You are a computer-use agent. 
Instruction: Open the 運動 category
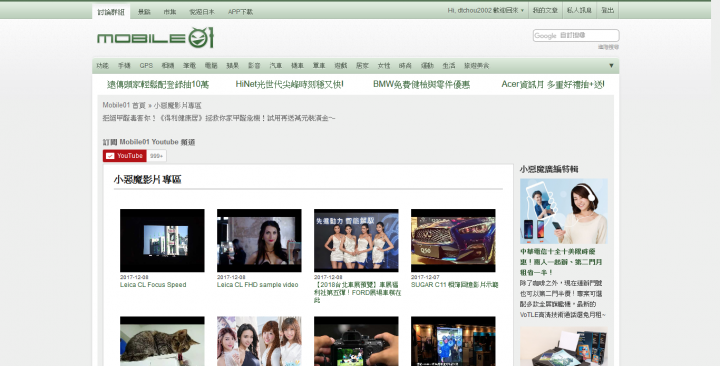pos(427,66)
